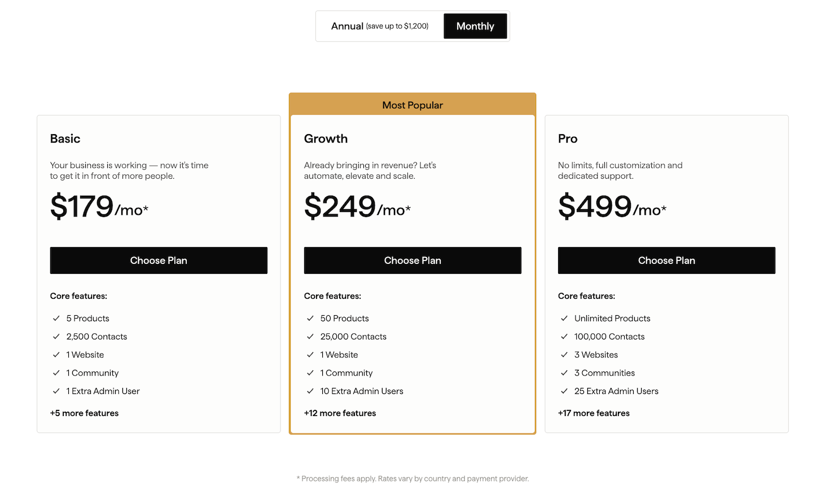This screenshot has height=504, width=834.
Task: Click checkmark beside Unlimited Products
Action: tap(564, 319)
